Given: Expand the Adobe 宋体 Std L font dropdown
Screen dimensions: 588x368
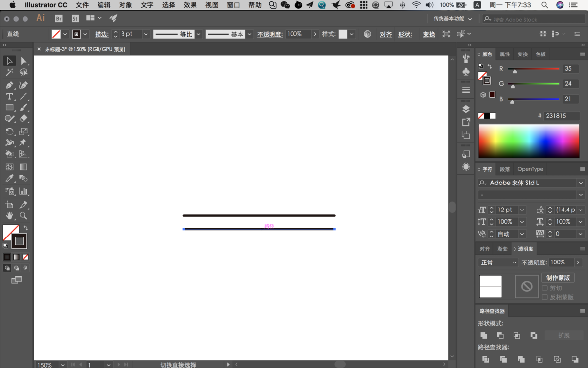Looking at the screenshot, I should [581, 183].
